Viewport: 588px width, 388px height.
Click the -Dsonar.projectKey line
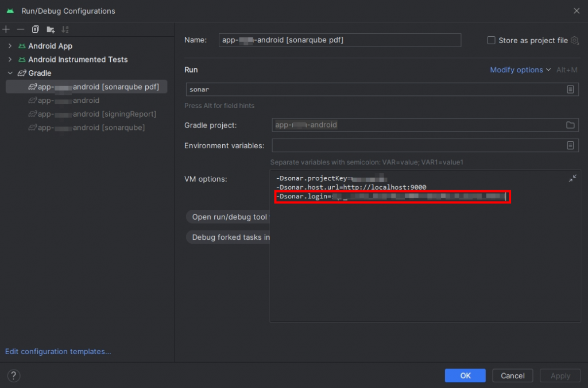(331, 178)
